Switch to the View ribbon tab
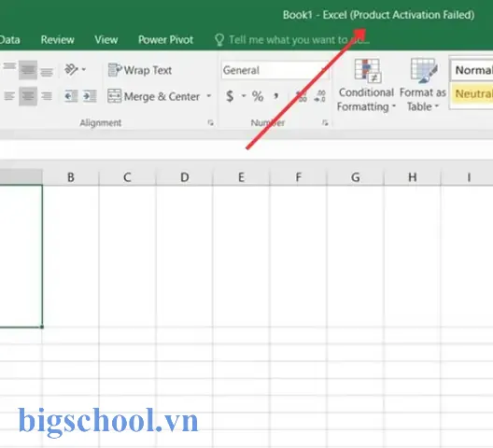The image size is (493, 448). click(106, 39)
